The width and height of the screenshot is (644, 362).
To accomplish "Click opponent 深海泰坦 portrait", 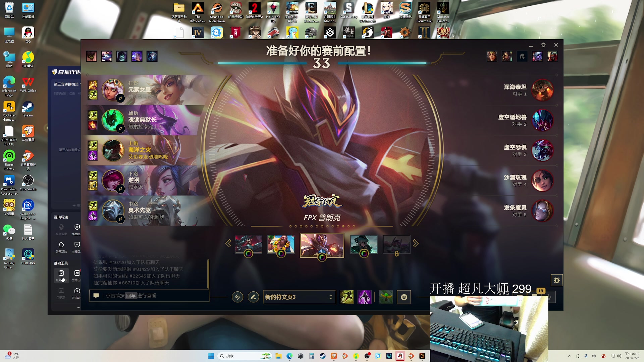I will click(x=543, y=90).
